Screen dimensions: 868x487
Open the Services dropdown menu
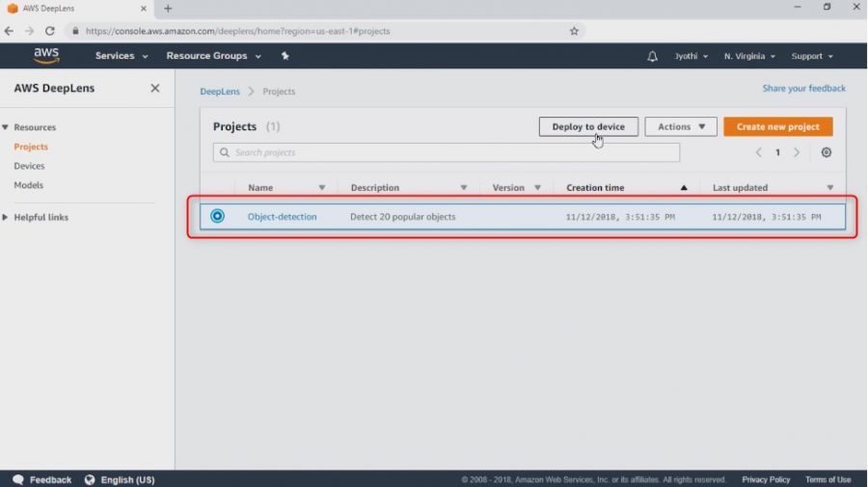(x=122, y=56)
